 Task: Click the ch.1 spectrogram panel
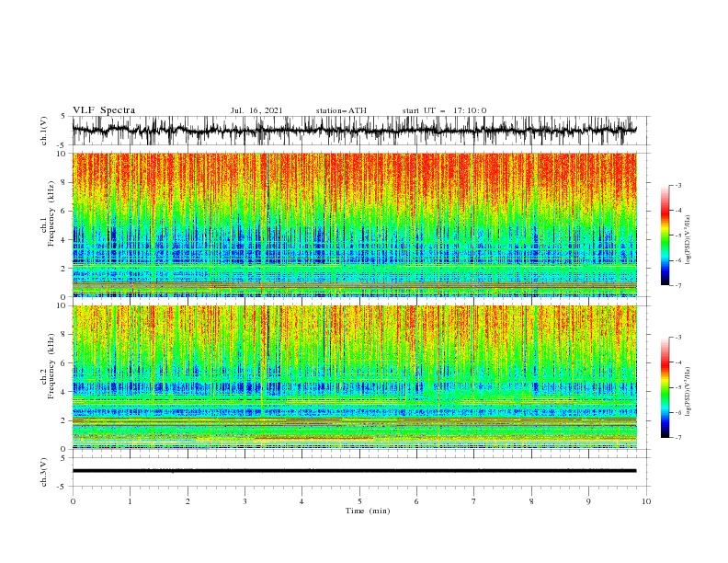355,224
